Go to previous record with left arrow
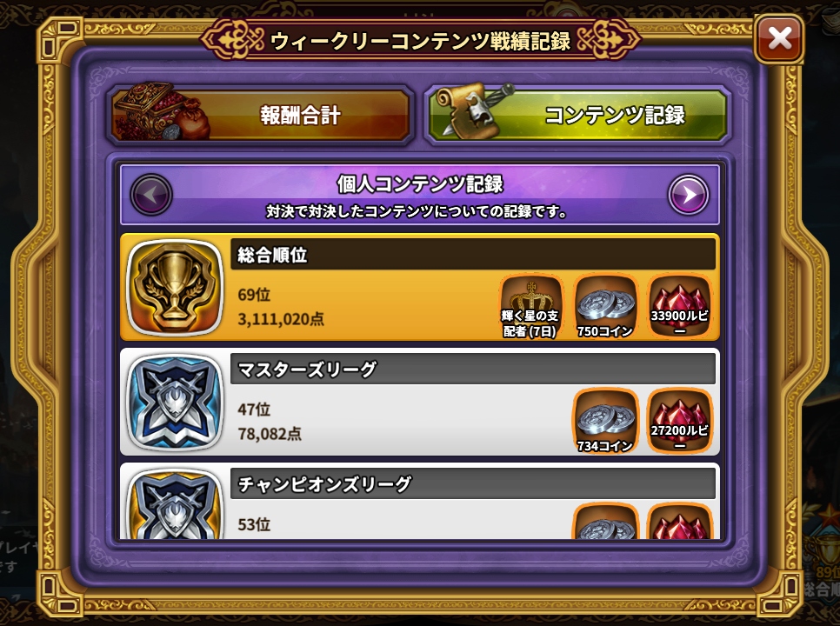840x626 pixels. [151, 195]
